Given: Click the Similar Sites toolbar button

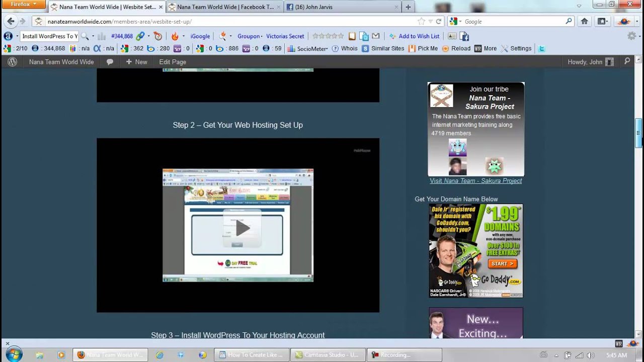Looking at the screenshot, I should point(383,49).
